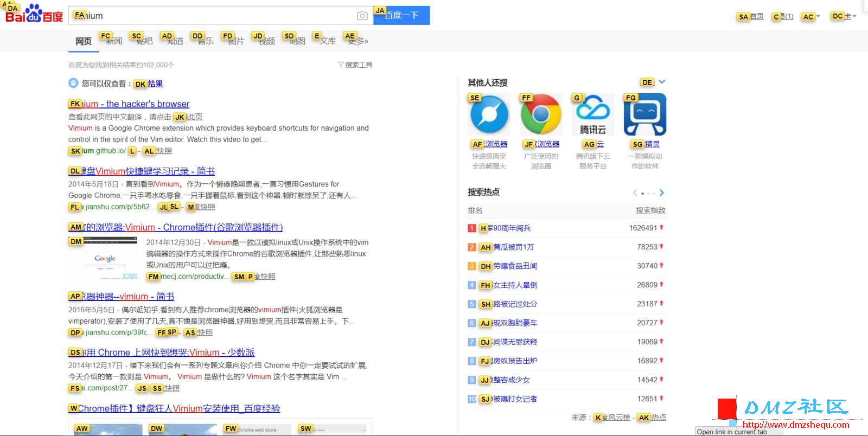Click the 结果 link after 您可以仅查看
The height and width of the screenshot is (436, 868).
click(155, 84)
